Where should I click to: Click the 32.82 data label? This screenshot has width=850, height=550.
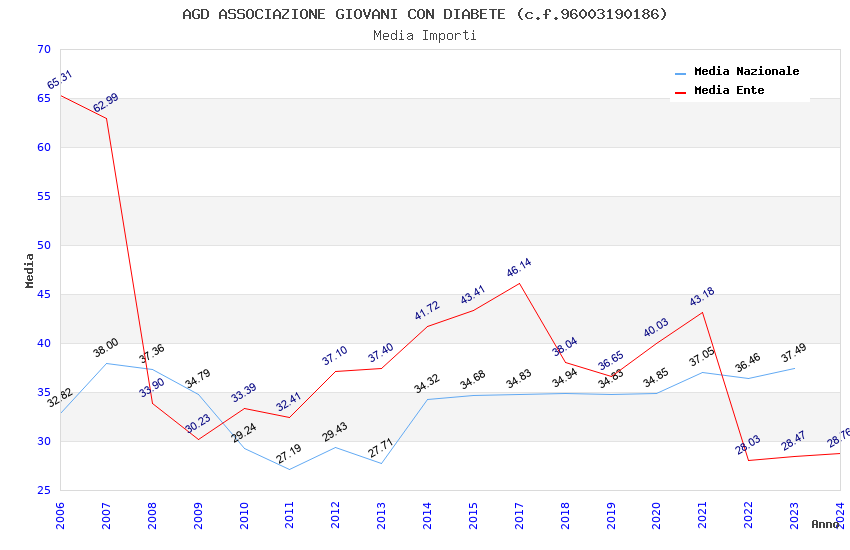click(60, 398)
